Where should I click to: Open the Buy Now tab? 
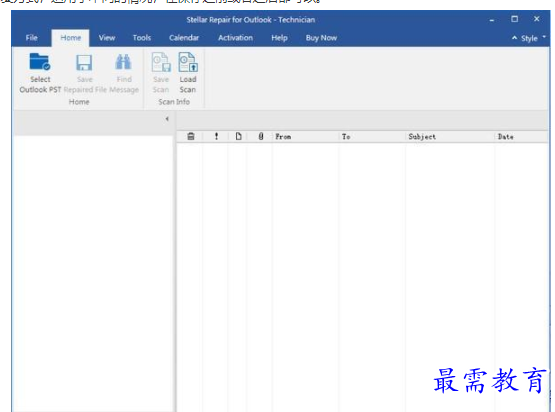[x=321, y=38]
